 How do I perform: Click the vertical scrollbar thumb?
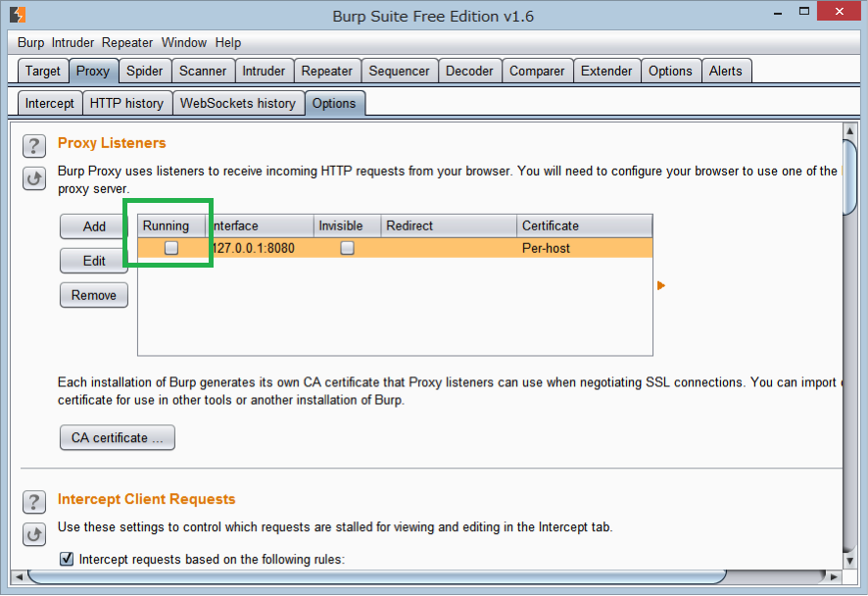(849, 176)
